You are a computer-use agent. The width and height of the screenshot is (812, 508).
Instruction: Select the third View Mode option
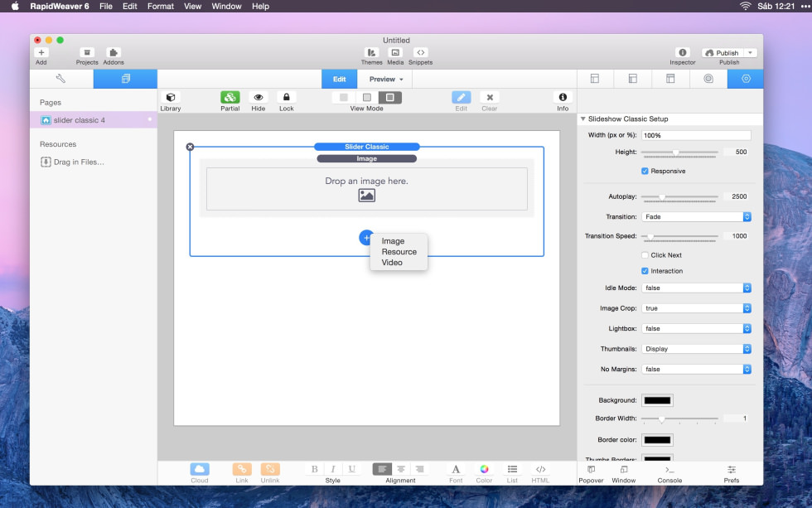pos(390,97)
